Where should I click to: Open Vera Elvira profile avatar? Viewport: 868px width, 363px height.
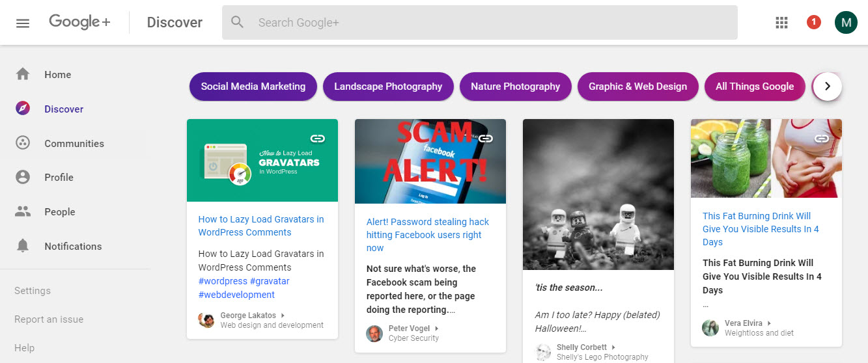pyautogui.click(x=710, y=328)
